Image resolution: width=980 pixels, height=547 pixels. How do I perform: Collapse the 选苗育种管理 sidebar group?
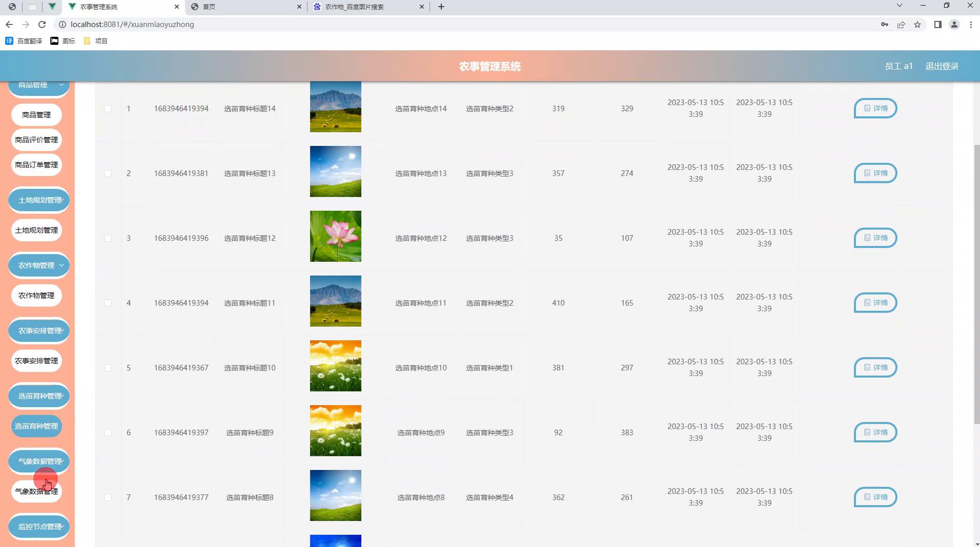pyautogui.click(x=39, y=396)
